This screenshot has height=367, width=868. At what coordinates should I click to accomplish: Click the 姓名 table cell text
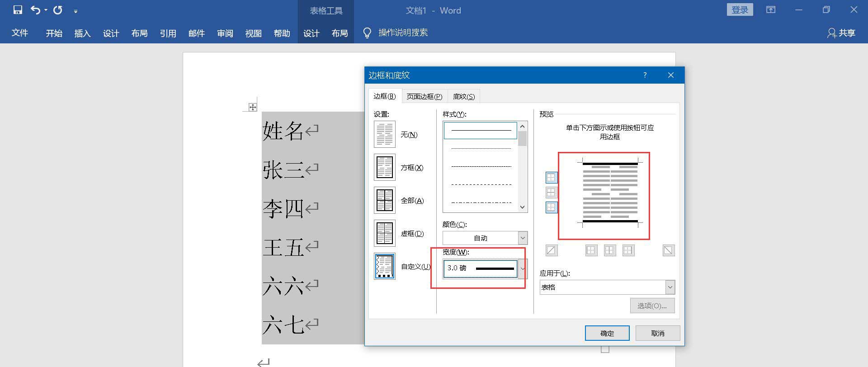coord(283,131)
